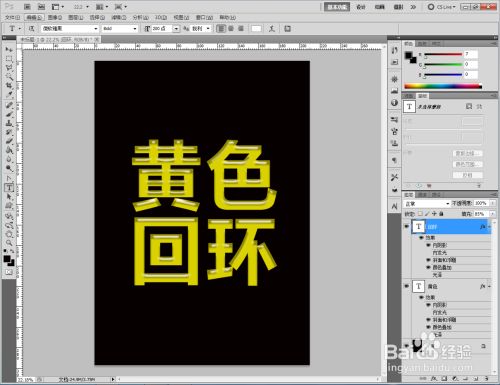Select the Rectangular Marquee tool

(9, 59)
